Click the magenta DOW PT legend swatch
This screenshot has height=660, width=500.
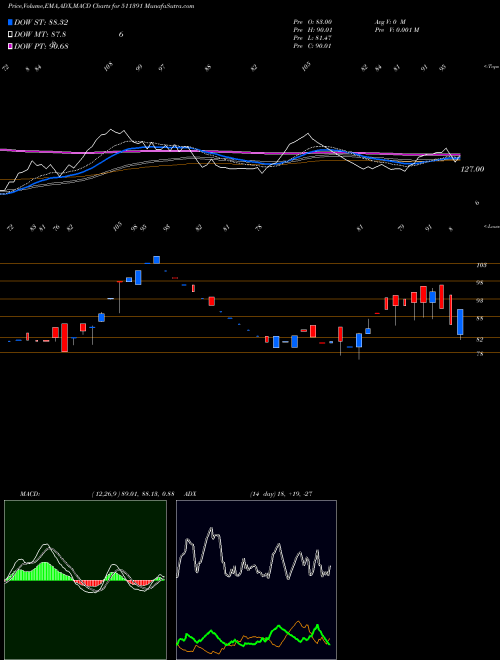11,46
